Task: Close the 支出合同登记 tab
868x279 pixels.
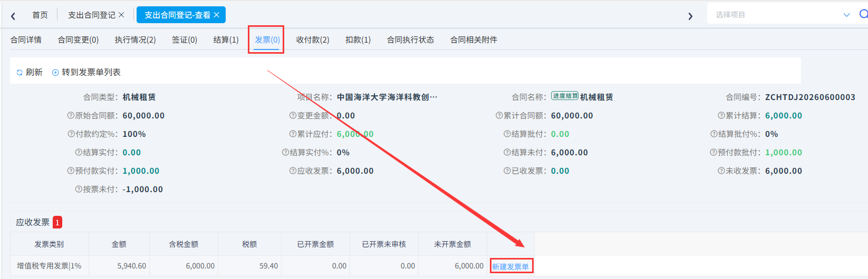Action: click(x=121, y=15)
